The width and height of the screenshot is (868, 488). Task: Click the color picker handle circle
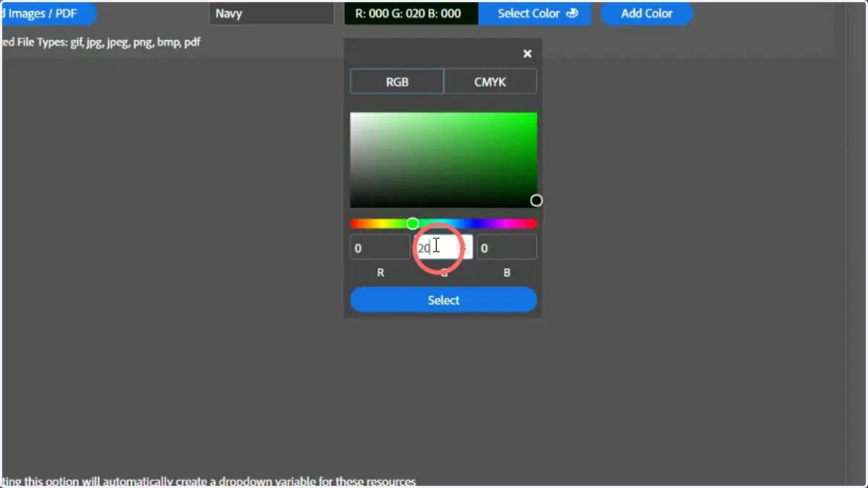[536, 200]
